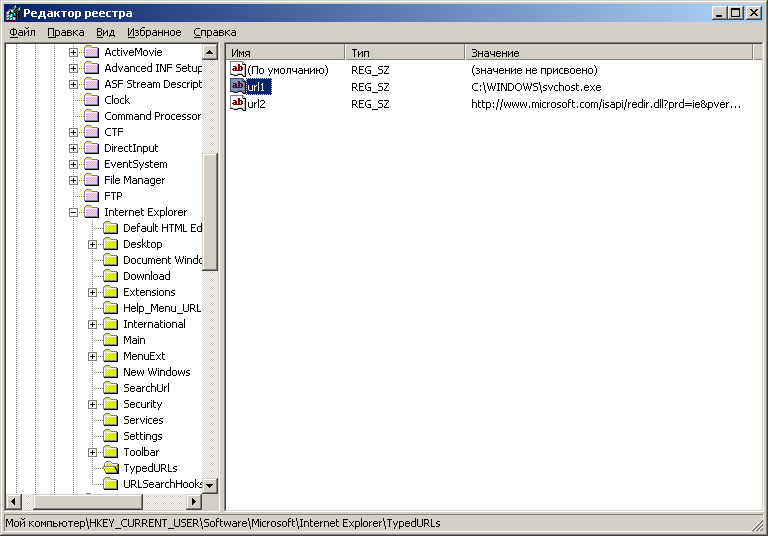
Task: Click the tree's vertical scrollbar thumb
Action: (210, 212)
